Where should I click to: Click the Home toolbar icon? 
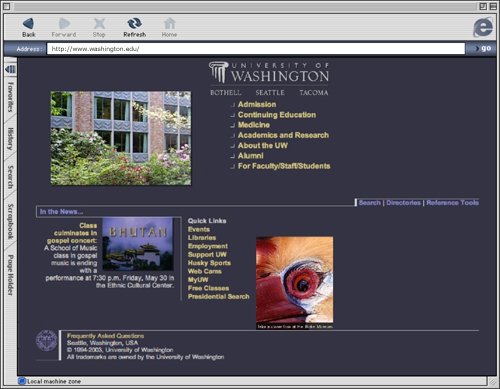click(169, 23)
